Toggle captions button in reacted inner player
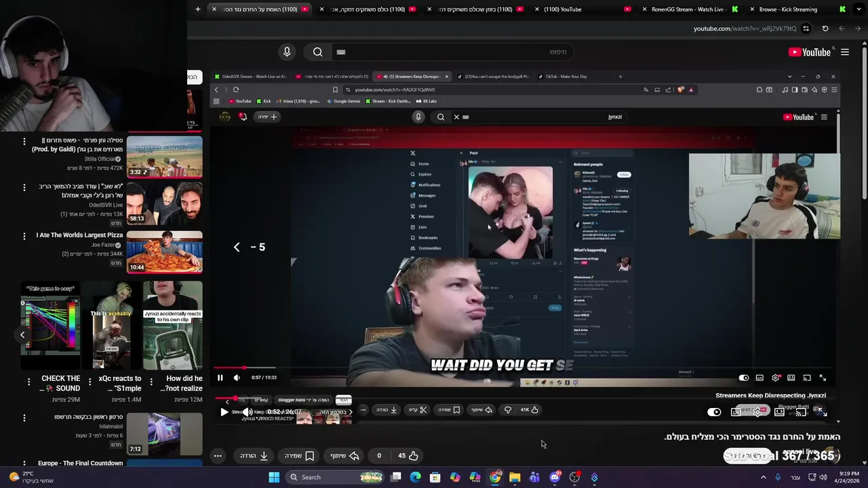The width and height of the screenshot is (868, 488). click(759, 378)
